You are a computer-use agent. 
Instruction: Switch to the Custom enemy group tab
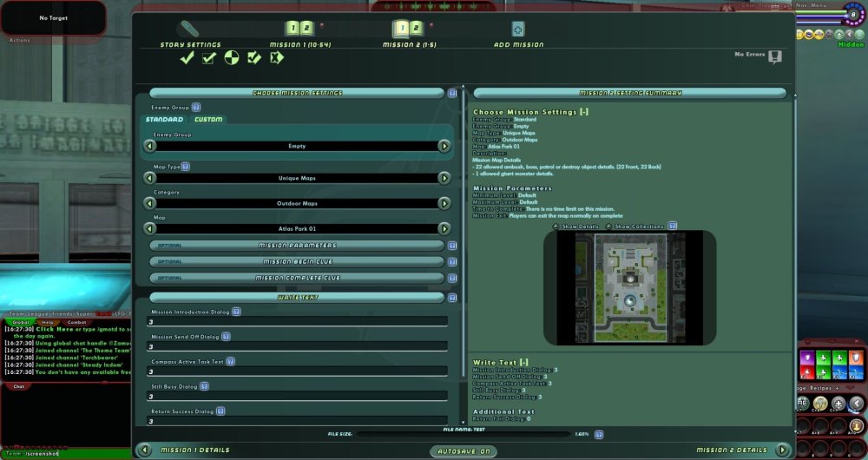click(208, 120)
